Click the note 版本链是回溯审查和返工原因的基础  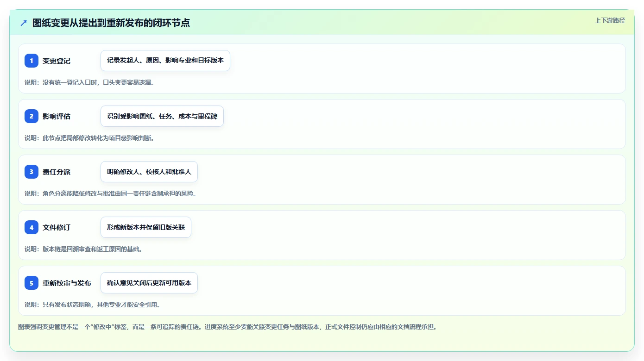83,249
